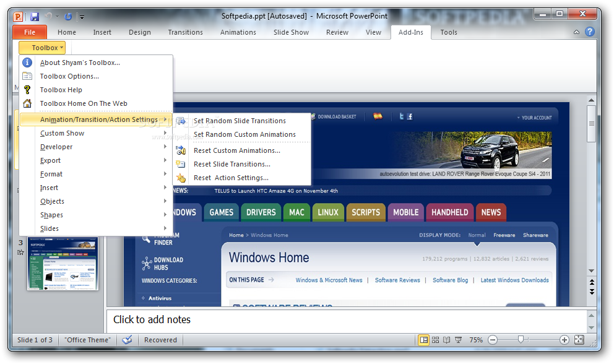Click the Save icon in quick access toolbar
Image resolution: width=614 pixels, height=364 pixels.
pyautogui.click(x=35, y=17)
